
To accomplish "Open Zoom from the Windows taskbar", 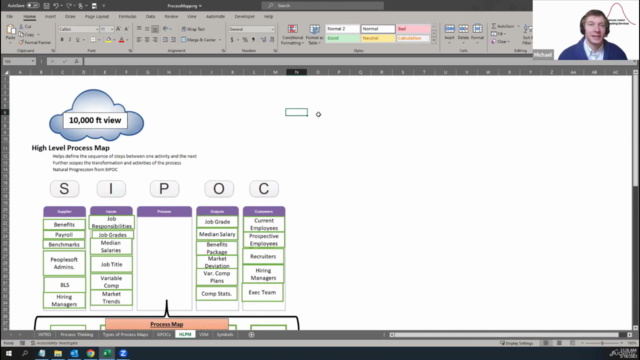I will pos(123,353).
